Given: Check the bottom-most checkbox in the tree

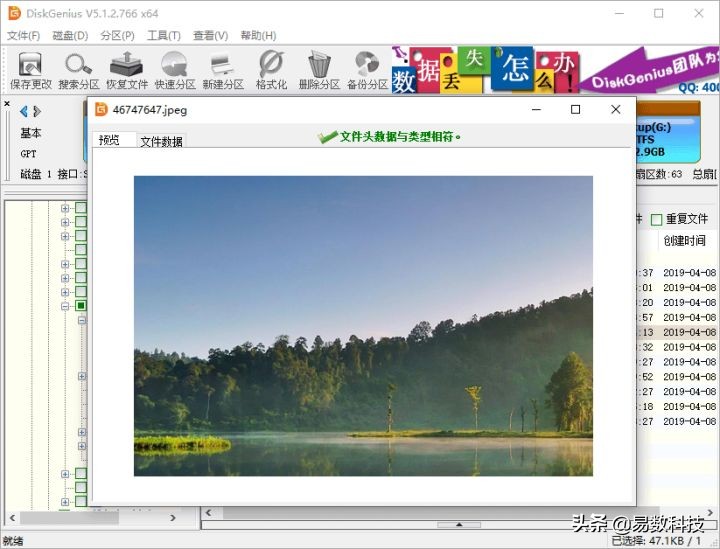Looking at the screenshot, I should [x=81, y=501].
